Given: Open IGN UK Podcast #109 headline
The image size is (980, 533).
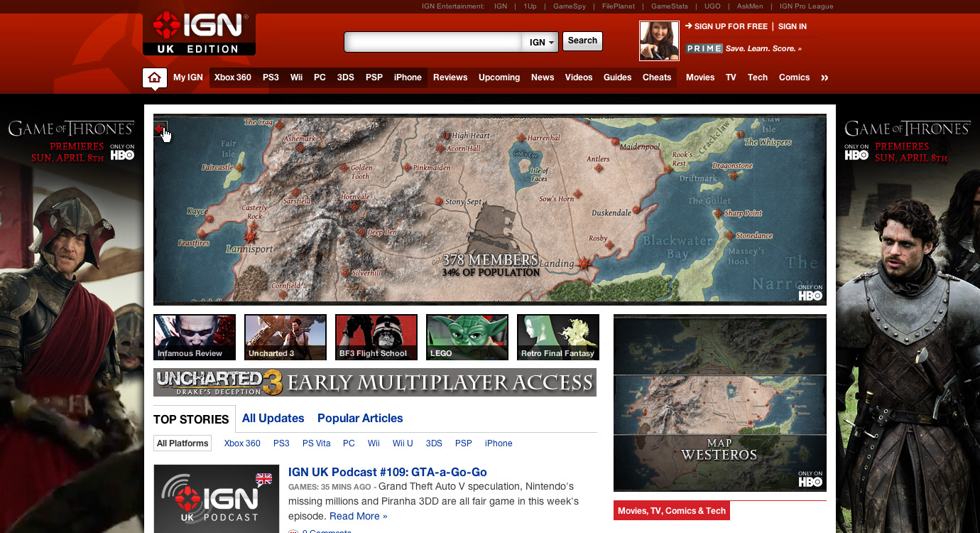Looking at the screenshot, I should pos(388,473).
